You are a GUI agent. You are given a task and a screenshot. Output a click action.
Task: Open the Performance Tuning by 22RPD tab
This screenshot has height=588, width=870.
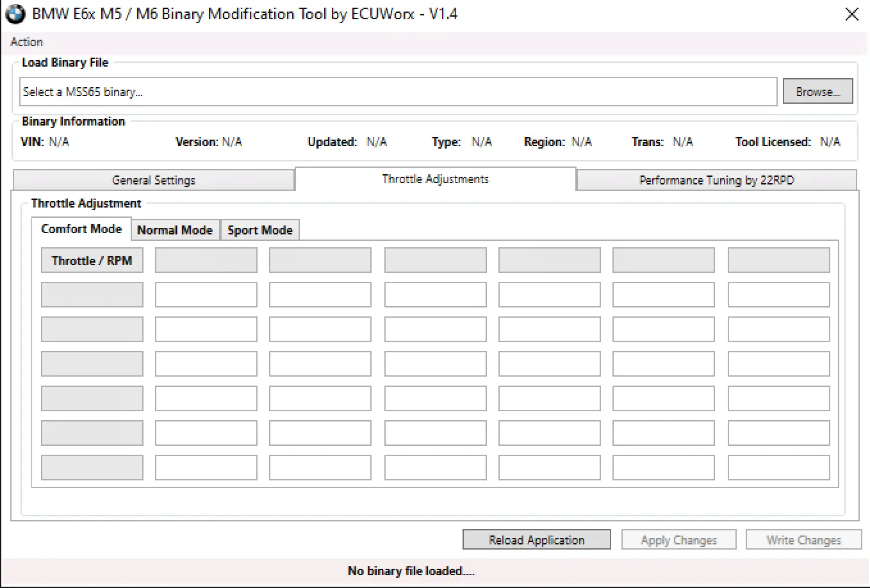click(x=716, y=180)
